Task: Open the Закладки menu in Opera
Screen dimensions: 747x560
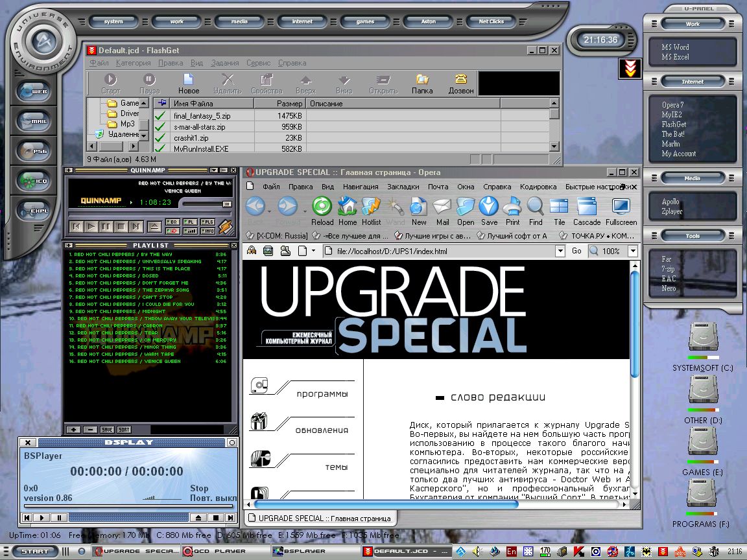Action: point(403,187)
